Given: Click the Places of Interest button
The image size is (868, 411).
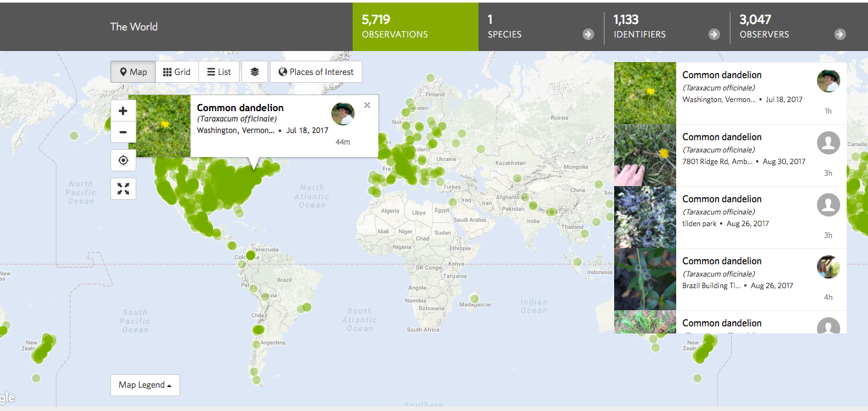Looking at the screenshot, I should [316, 72].
